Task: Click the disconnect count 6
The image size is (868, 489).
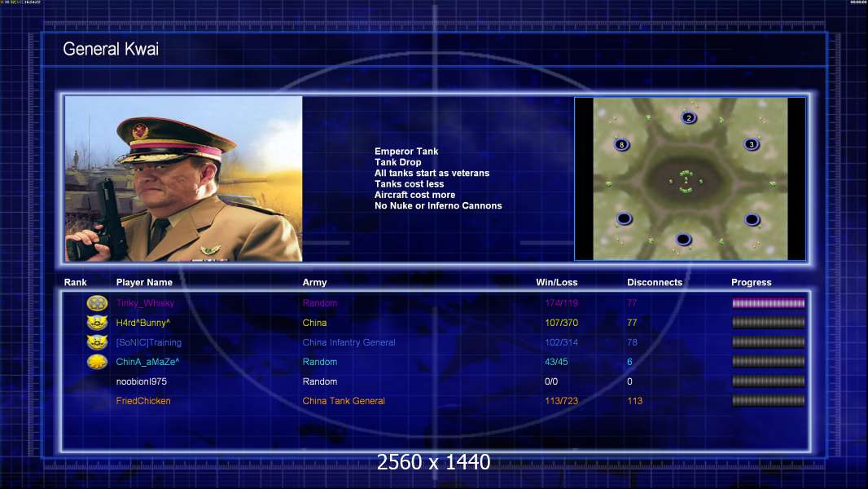Action: [x=629, y=362]
